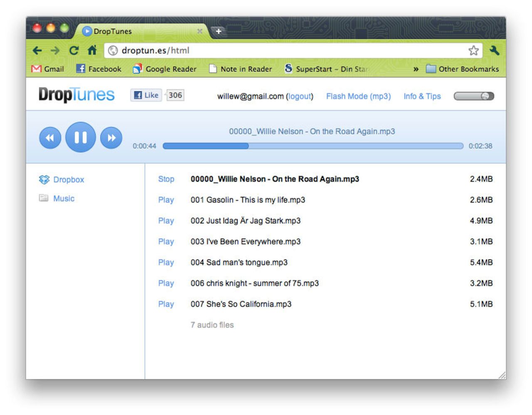Click the browser reload icon
Viewport: 532px width, 415px height.
click(x=74, y=50)
